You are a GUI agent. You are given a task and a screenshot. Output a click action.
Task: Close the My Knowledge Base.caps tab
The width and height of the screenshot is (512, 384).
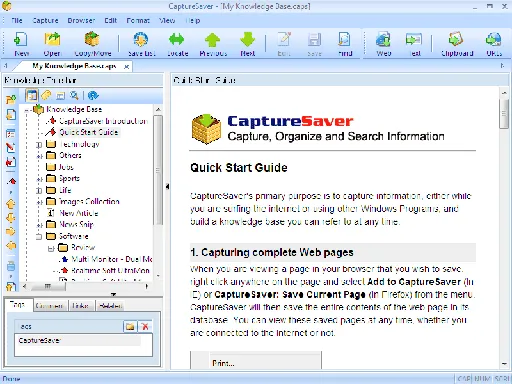[127, 67]
